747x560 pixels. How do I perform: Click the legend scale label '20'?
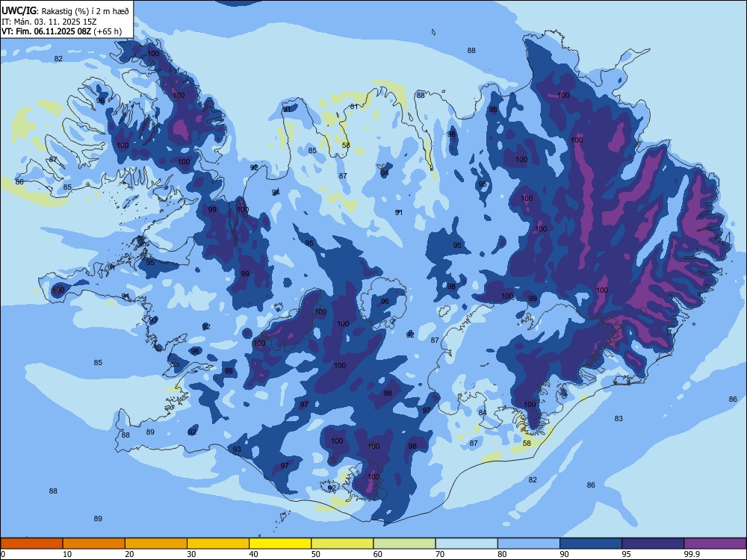pyautogui.click(x=129, y=554)
